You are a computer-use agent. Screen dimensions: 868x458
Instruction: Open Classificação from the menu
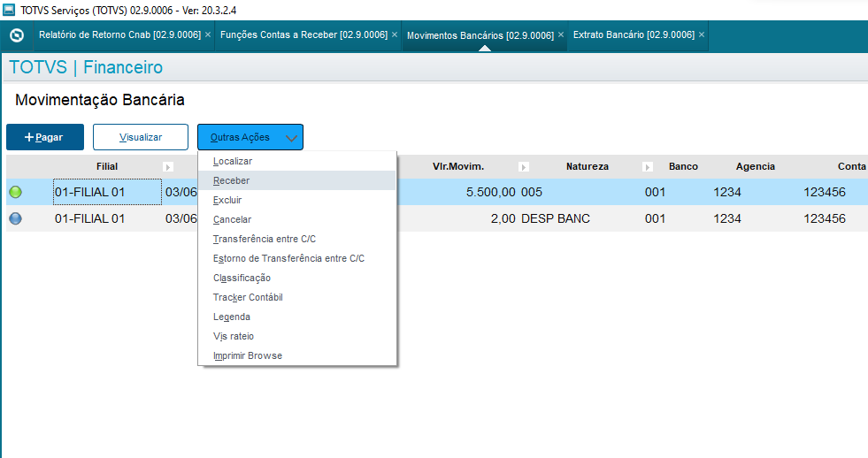point(297,278)
